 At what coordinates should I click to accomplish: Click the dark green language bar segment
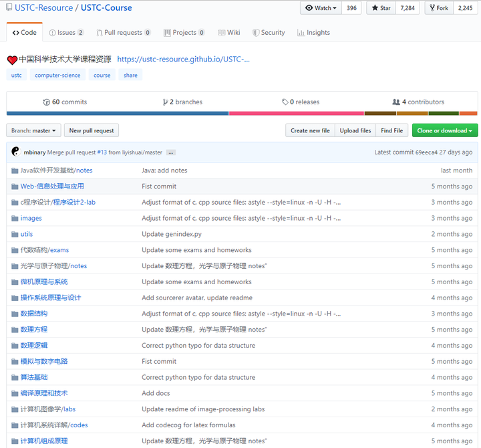point(444,113)
